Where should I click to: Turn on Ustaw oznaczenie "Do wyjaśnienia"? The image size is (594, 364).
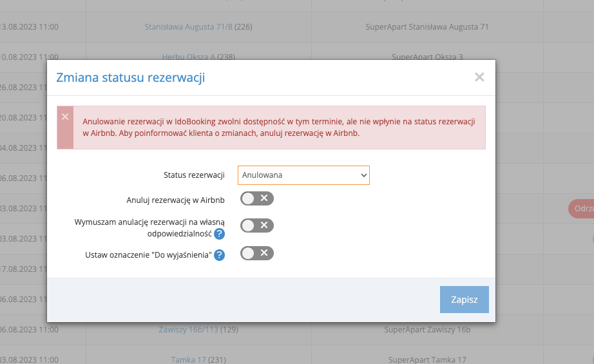(x=256, y=254)
